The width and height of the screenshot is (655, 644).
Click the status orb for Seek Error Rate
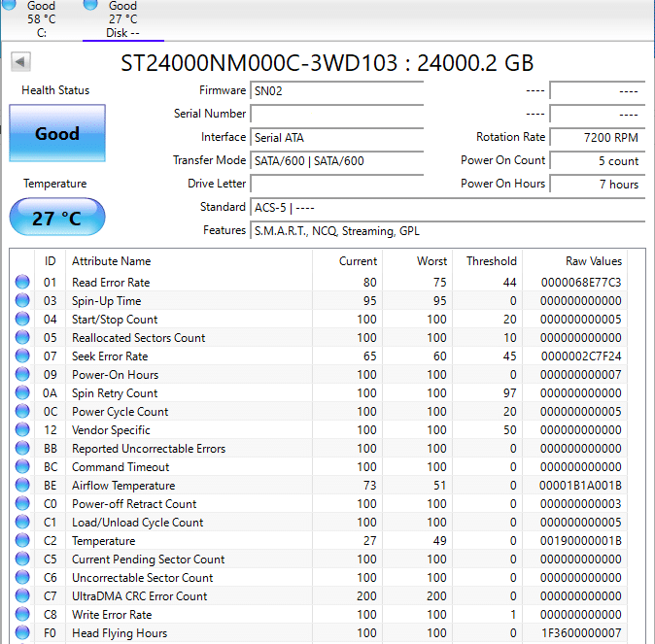pyautogui.click(x=22, y=356)
